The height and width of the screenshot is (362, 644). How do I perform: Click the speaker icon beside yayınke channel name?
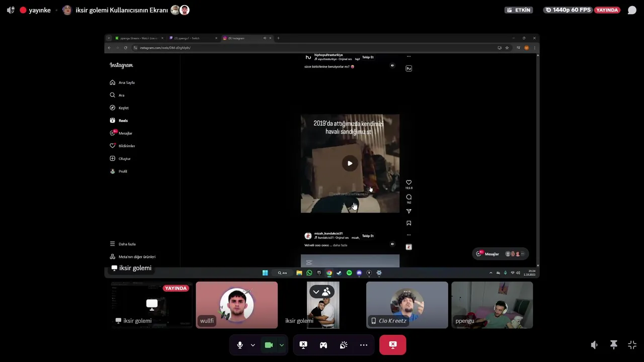(11, 10)
